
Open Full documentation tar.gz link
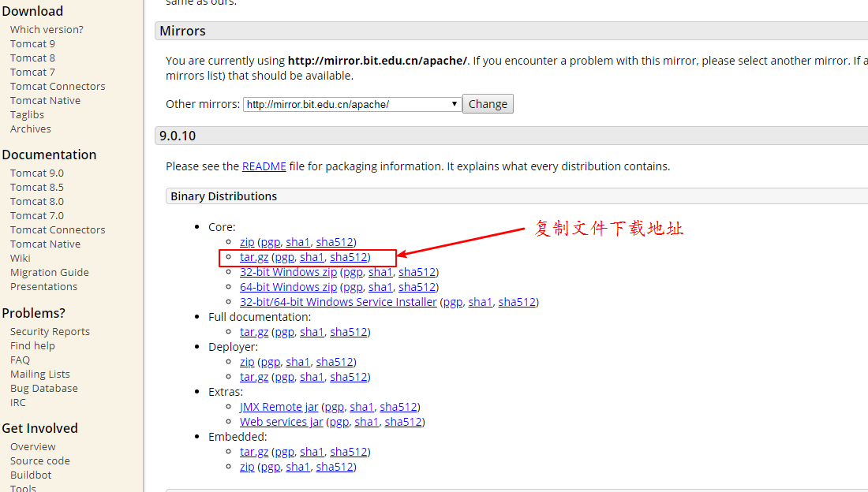click(x=254, y=331)
